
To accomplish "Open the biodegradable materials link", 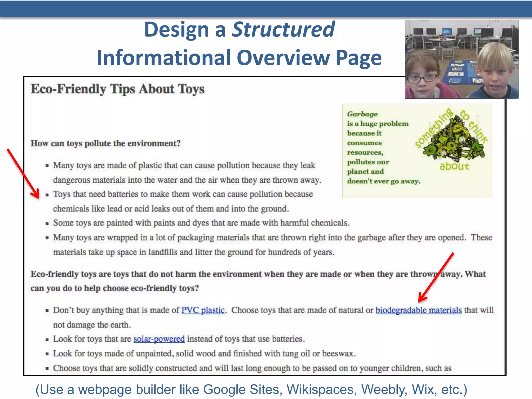I will pyautogui.click(x=418, y=310).
